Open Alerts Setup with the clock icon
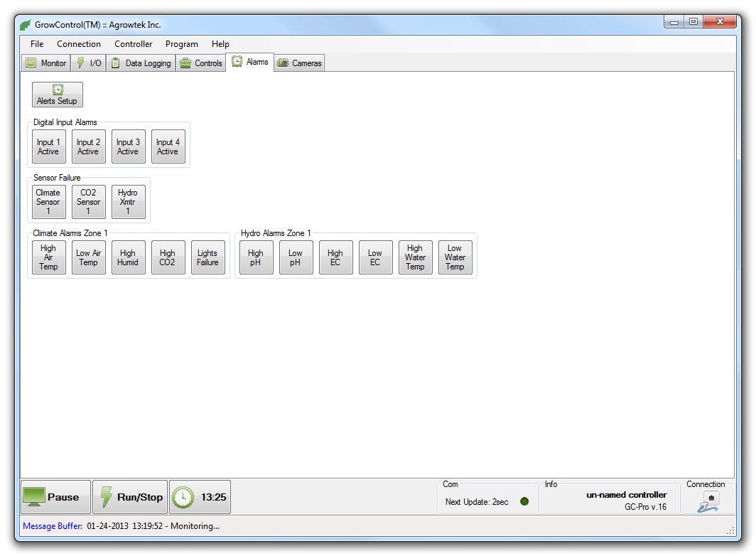The height and width of the screenshot is (556, 756). coord(57,95)
